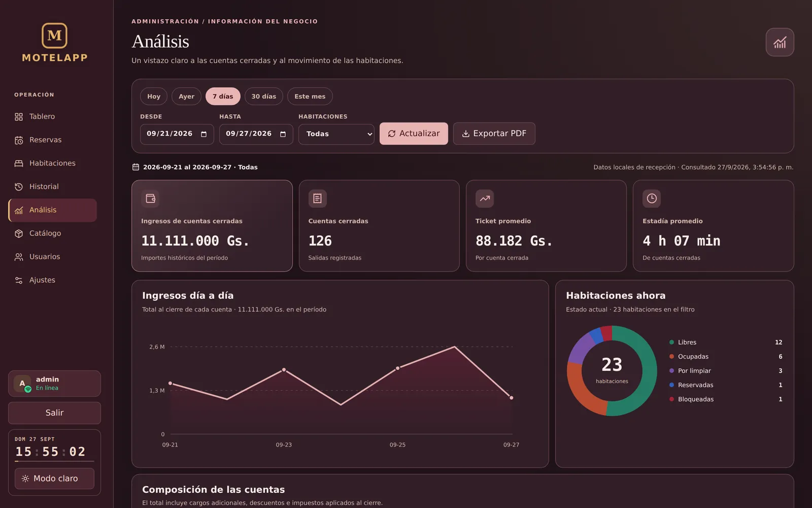The width and height of the screenshot is (812, 508).
Task: Click the Ajustes sliders icon
Action: point(19,280)
